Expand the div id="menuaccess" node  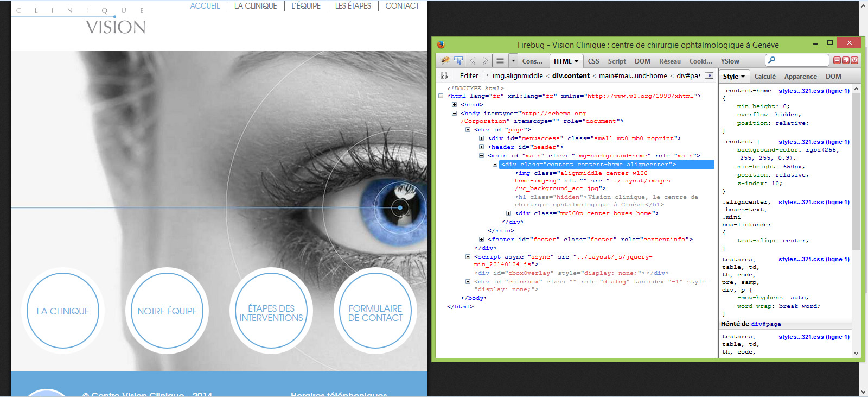point(481,138)
